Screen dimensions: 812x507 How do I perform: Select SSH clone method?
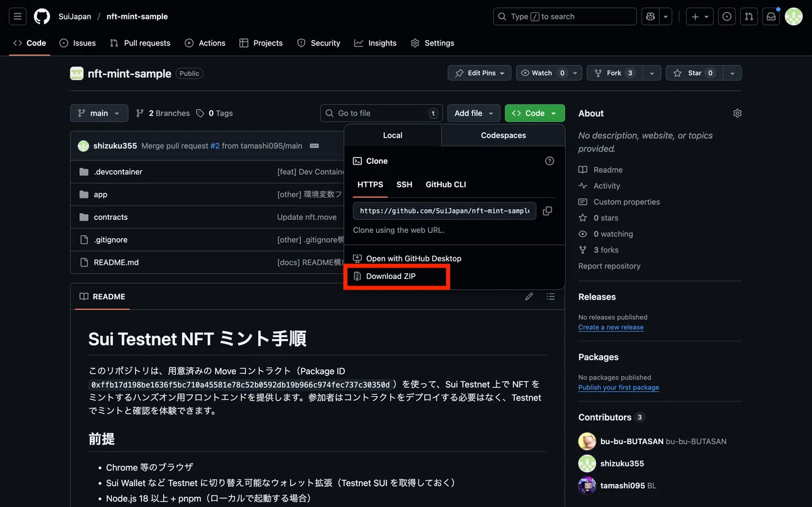(x=404, y=185)
